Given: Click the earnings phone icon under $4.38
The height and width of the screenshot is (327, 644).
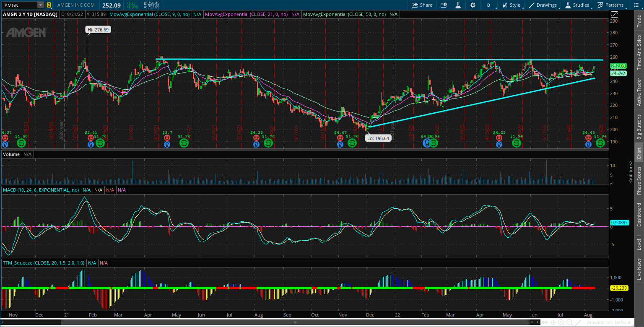Looking at the screenshot, I should [256, 138].
